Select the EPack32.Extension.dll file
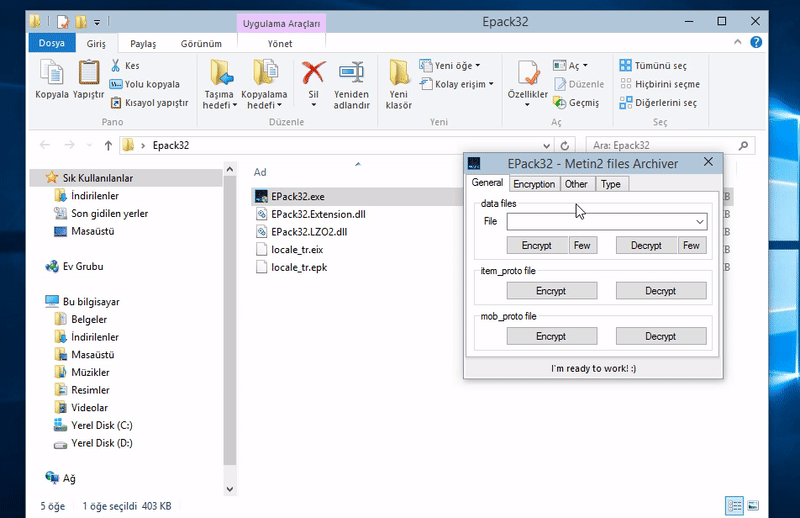800x518 pixels. 318,214
